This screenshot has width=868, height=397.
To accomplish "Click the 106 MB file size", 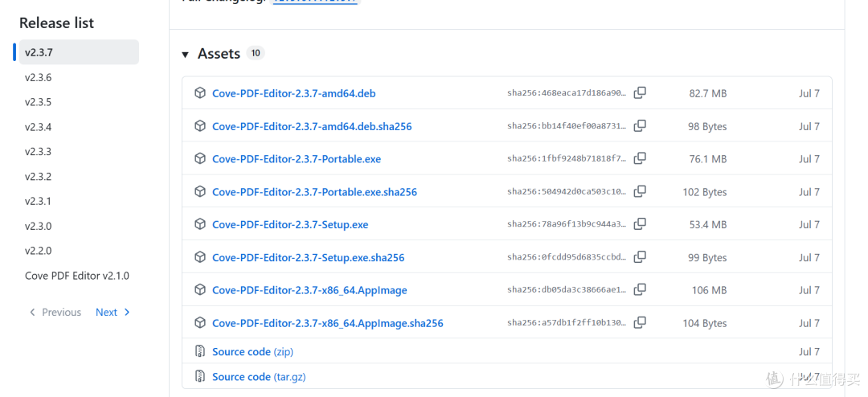I will (x=709, y=290).
